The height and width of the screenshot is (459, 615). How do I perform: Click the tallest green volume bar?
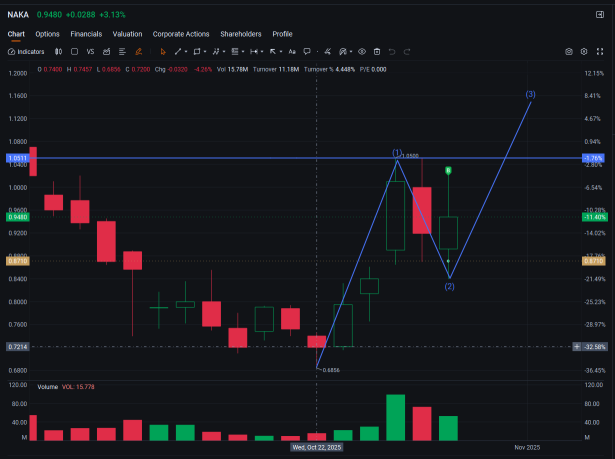(395, 417)
